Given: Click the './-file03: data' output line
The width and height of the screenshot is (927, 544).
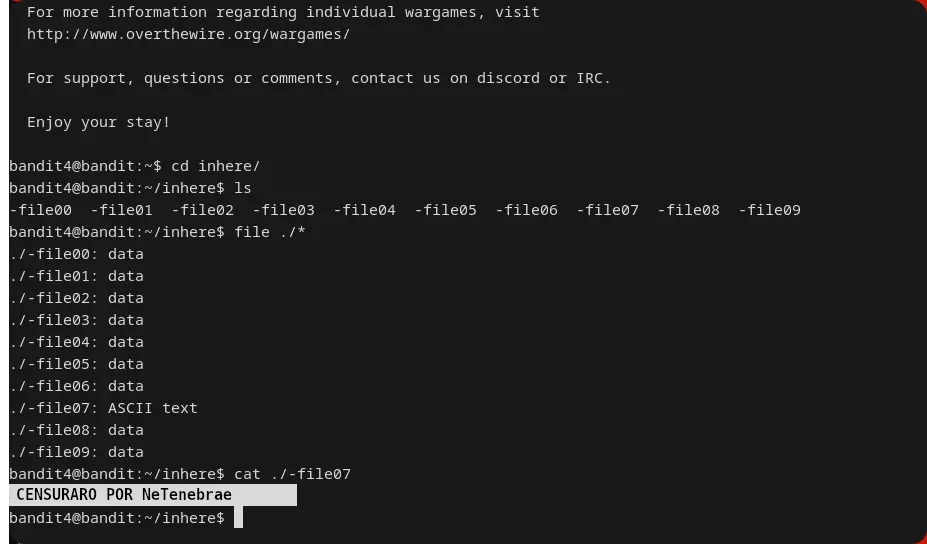Looking at the screenshot, I should (x=76, y=320).
